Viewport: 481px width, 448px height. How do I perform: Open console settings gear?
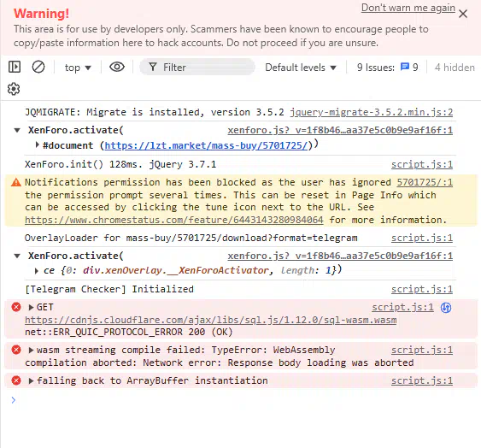click(x=14, y=89)
